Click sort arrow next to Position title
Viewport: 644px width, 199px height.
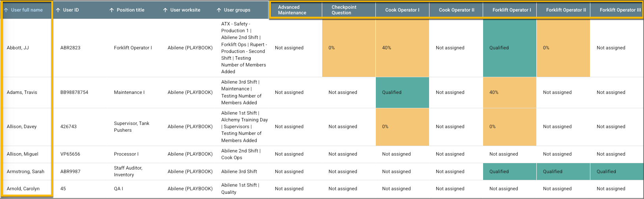112,10
